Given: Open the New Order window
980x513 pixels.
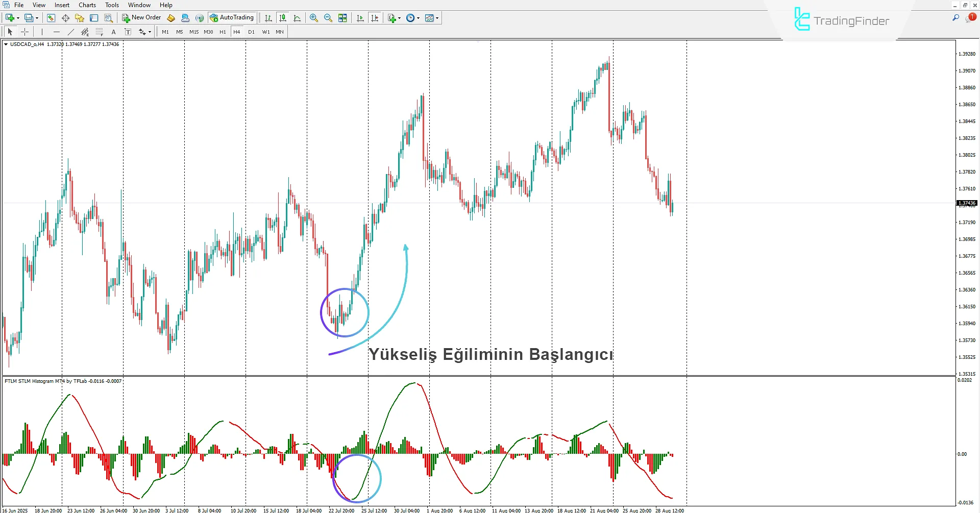Looking at the screenshot, I should (141, 17).
